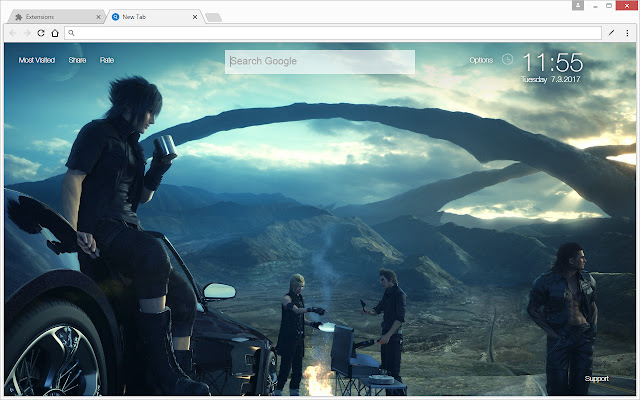Select the New Tab tab
The width and height of the screenshot is (640, 400).
tap(153, 17)
